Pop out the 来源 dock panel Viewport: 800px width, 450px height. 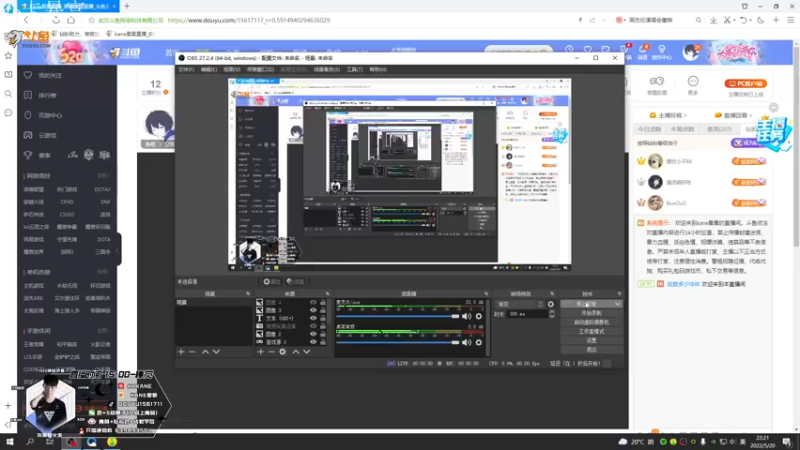tap(328, 294)
